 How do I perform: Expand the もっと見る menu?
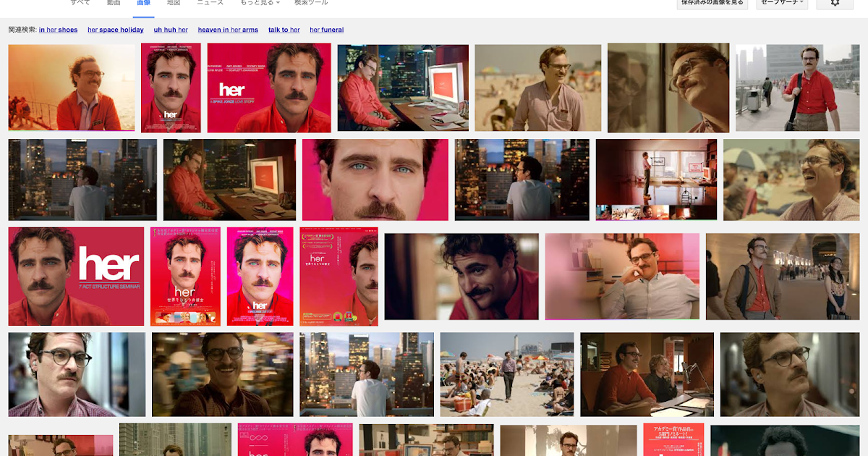260,3
